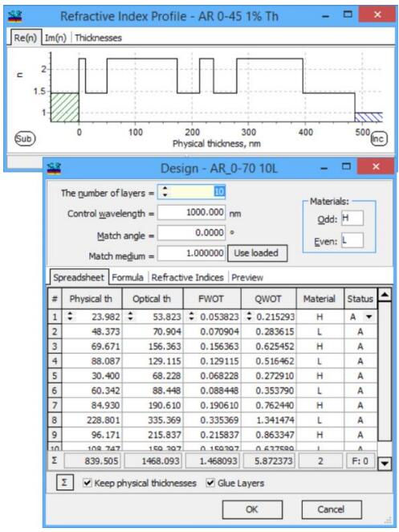Select the Spreadsheet tab
Image resolution: width=399 pixels, height=532 pixels.
point(79,277)
